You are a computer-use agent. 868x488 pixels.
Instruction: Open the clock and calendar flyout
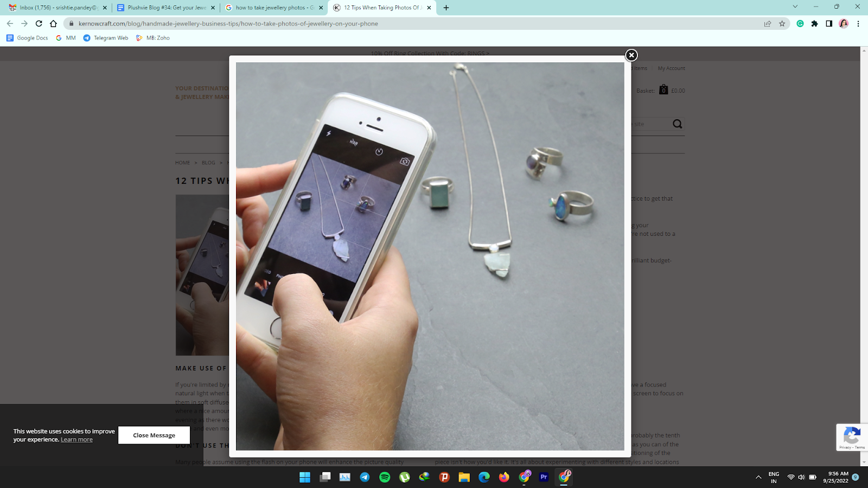[x=835, y=477]
